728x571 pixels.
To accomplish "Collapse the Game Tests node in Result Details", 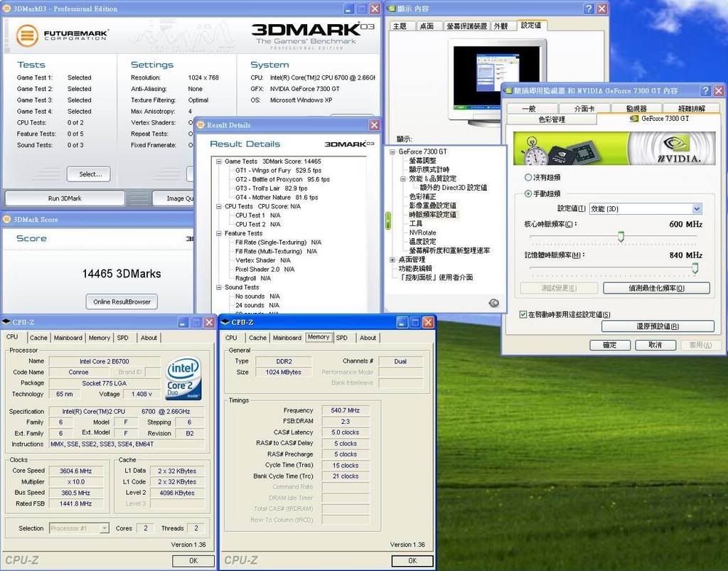I will coord(219,161).
